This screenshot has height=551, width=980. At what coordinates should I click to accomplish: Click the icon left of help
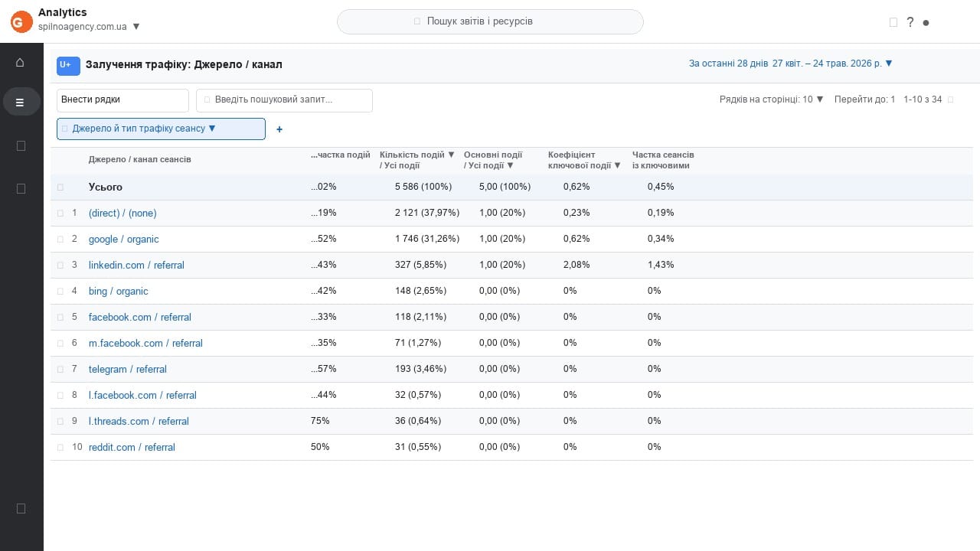click(893, 22)
